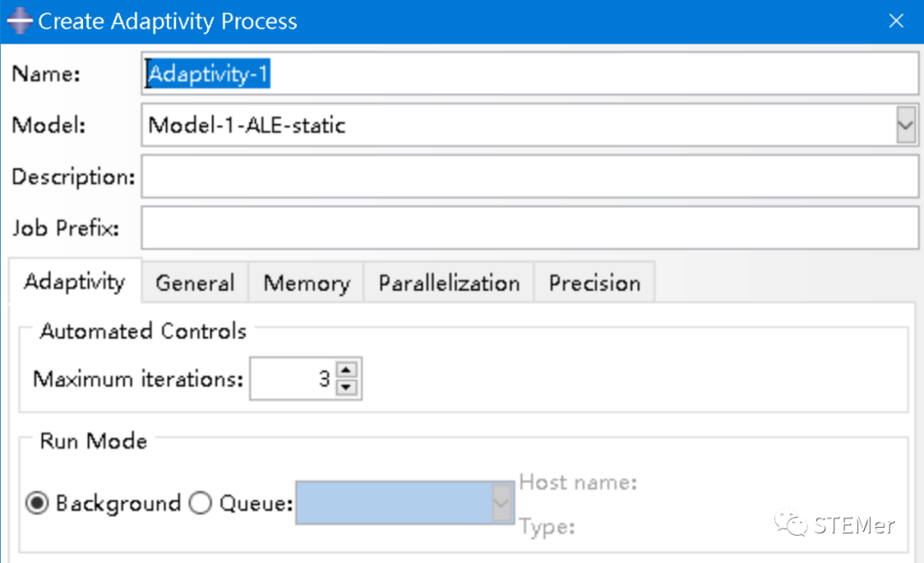This screenshot has width=924, height=563.
Task: Click the Abaqus icon in title bar
Action: tap(19, 21)
